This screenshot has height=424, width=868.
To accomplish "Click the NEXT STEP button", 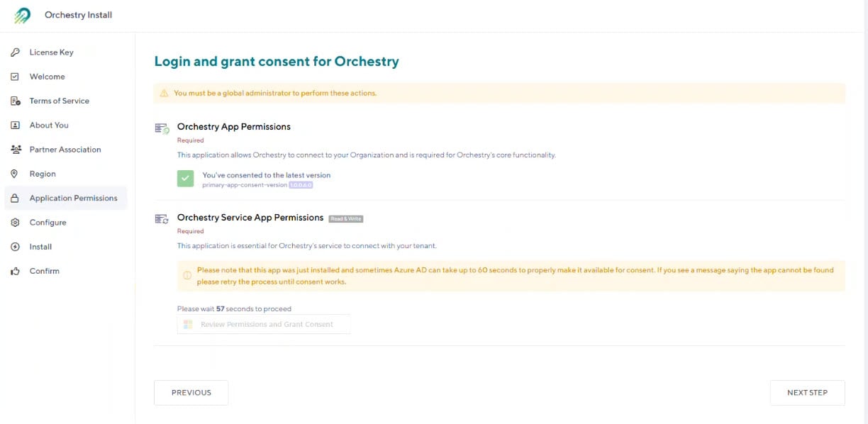I will coord(807,392).
